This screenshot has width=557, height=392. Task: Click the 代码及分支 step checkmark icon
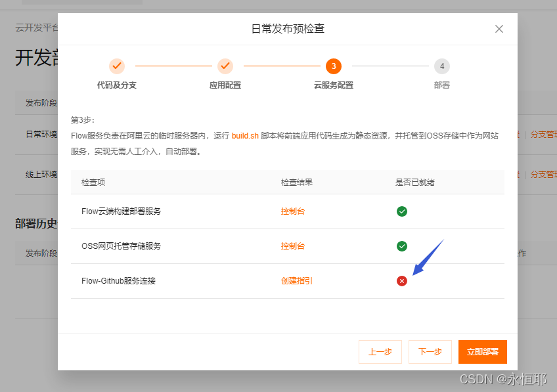tap(116, 66)
